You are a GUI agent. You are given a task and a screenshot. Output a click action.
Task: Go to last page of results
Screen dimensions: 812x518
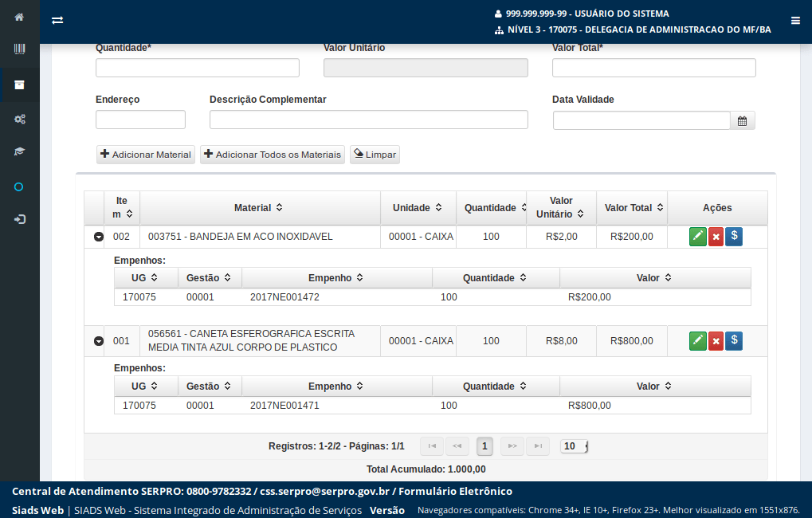pyautogui.click(x=538, y=446)
